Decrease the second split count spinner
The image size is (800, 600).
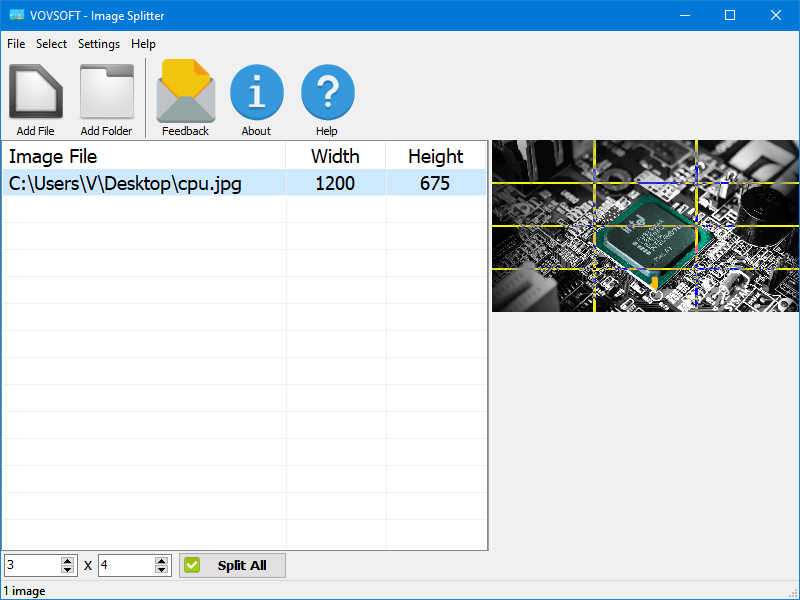click(x=162, y=570)
